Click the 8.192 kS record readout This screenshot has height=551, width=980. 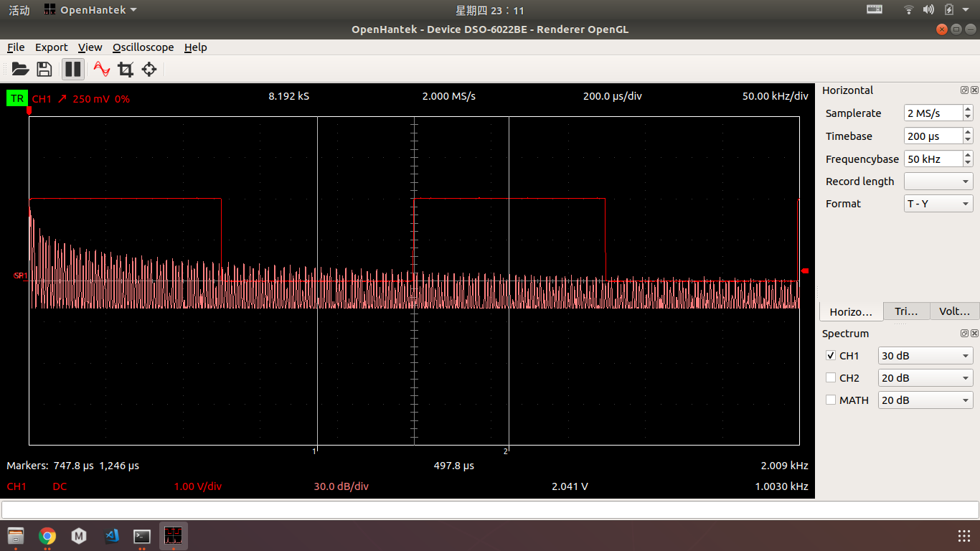289,96
